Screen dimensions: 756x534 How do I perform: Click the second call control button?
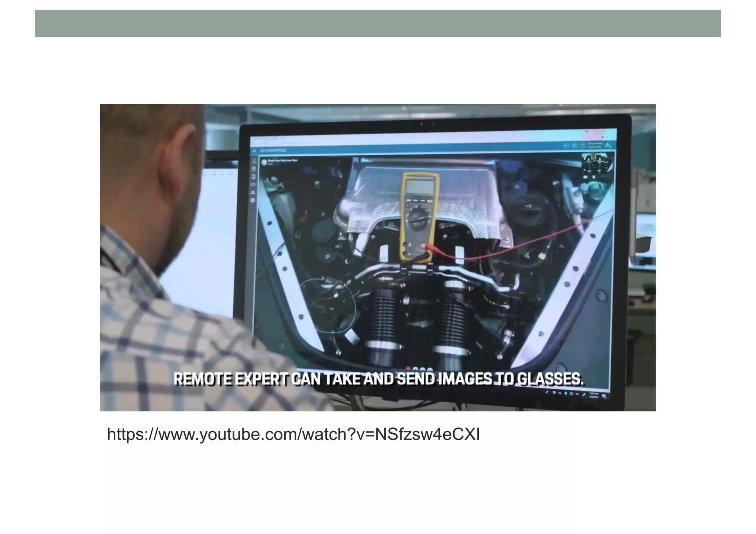coord(415,369)
